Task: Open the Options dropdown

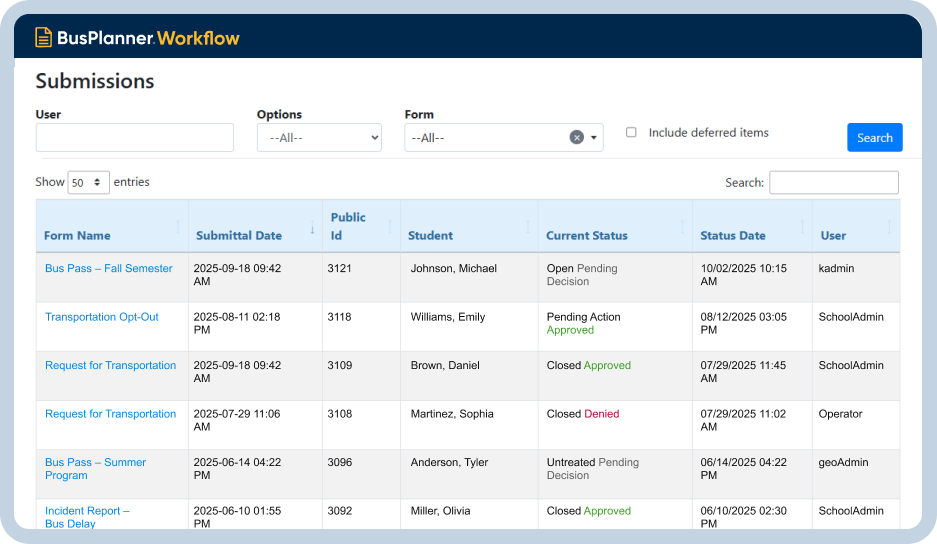Action: pyautogui.click(x=319, y=138)
